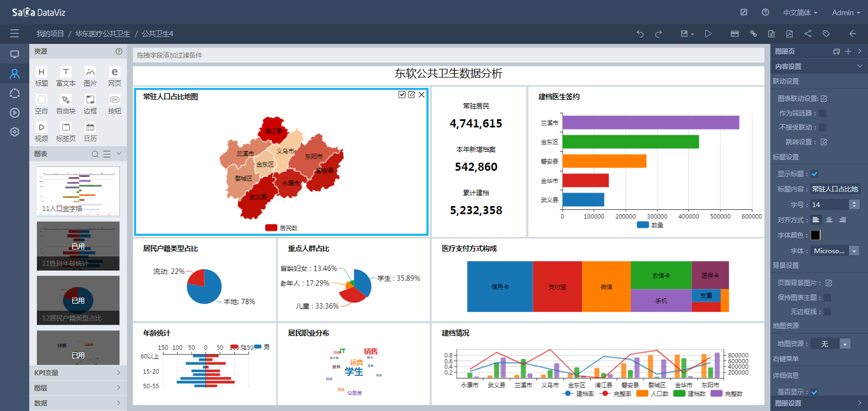The image size is (868, 411).
Task: Expand the KPI变量 section
Action: coord(78,373)
